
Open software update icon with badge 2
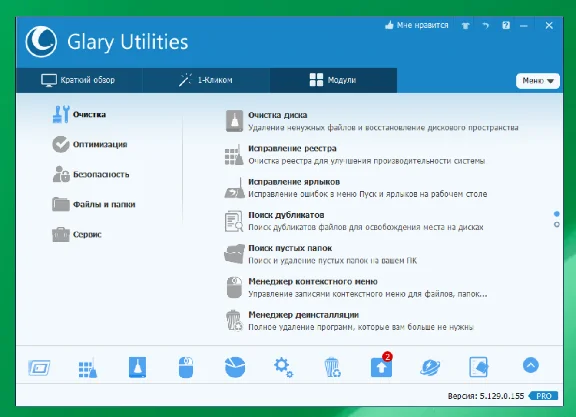click(382, 366)
